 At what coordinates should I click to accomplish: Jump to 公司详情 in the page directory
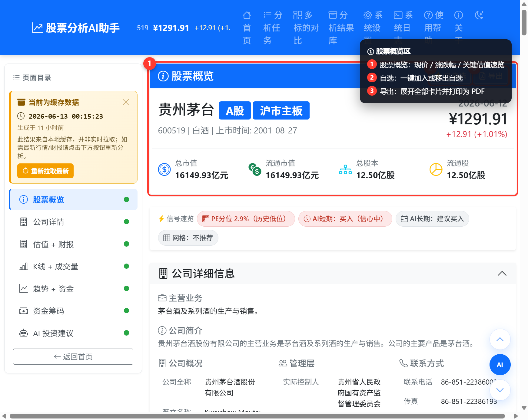pyautogui.click(x=73, y=222)
